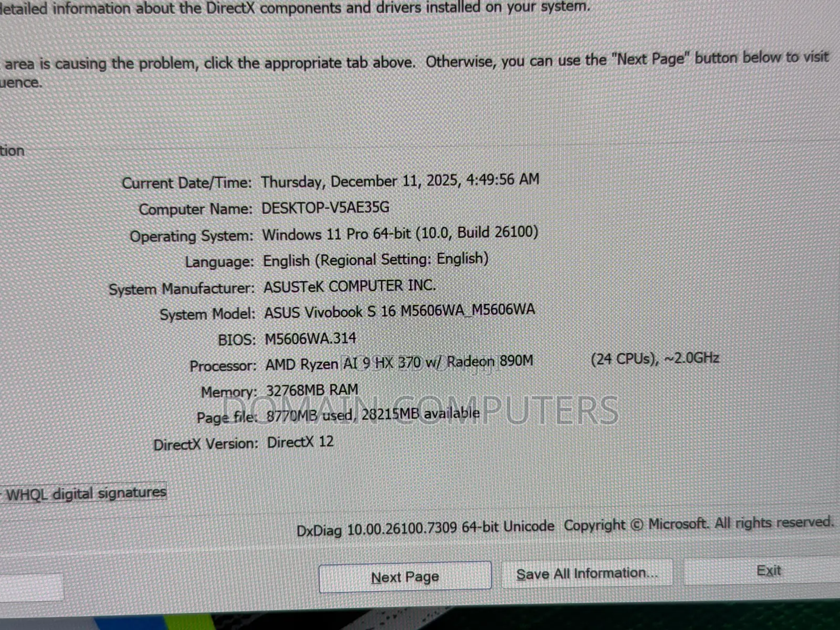Click the Next Page button
Image resolution: width=840 pixels, height=630 pixels.
click(x=405, y=577)
